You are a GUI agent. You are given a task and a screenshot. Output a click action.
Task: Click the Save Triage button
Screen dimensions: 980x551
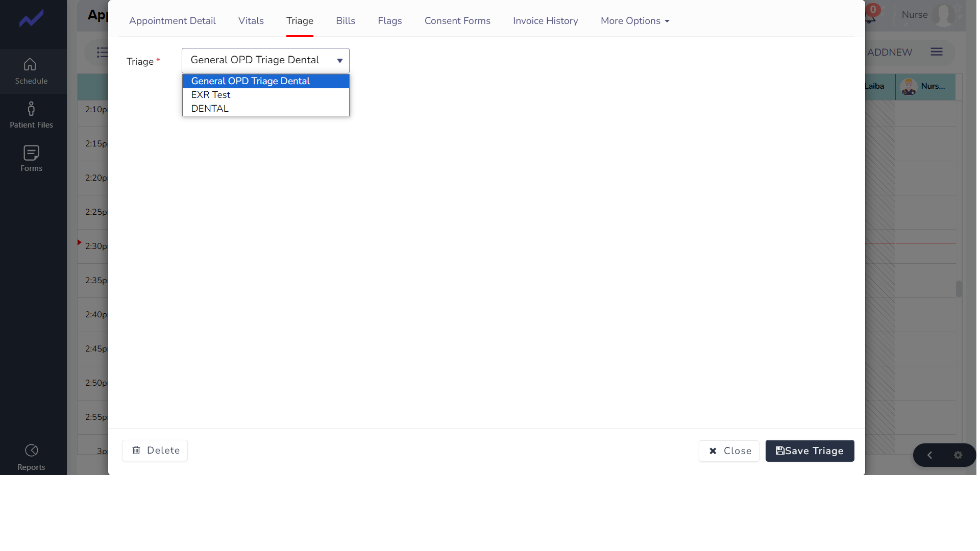click(809, 451)
